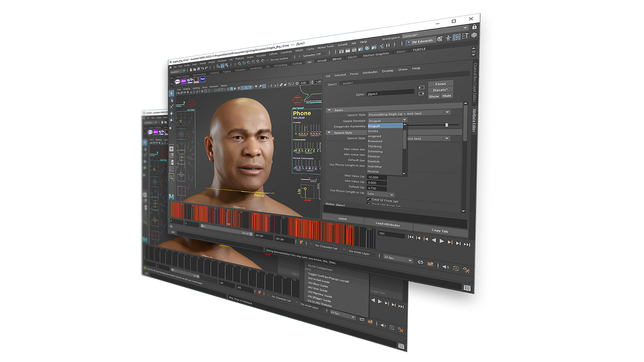Click the Load Attributes button

tap(388, 224)
